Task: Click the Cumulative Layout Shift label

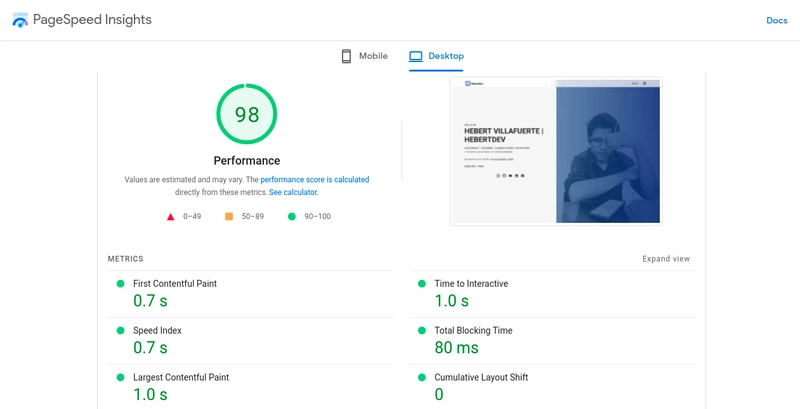Action: (x=480, y=377)
